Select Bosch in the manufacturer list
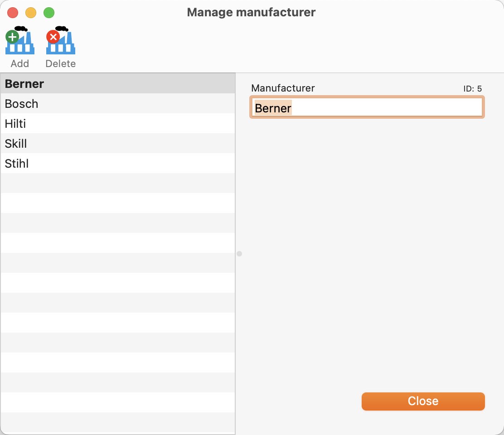This screenshot has height=435, width=504. tap(118, 103)
